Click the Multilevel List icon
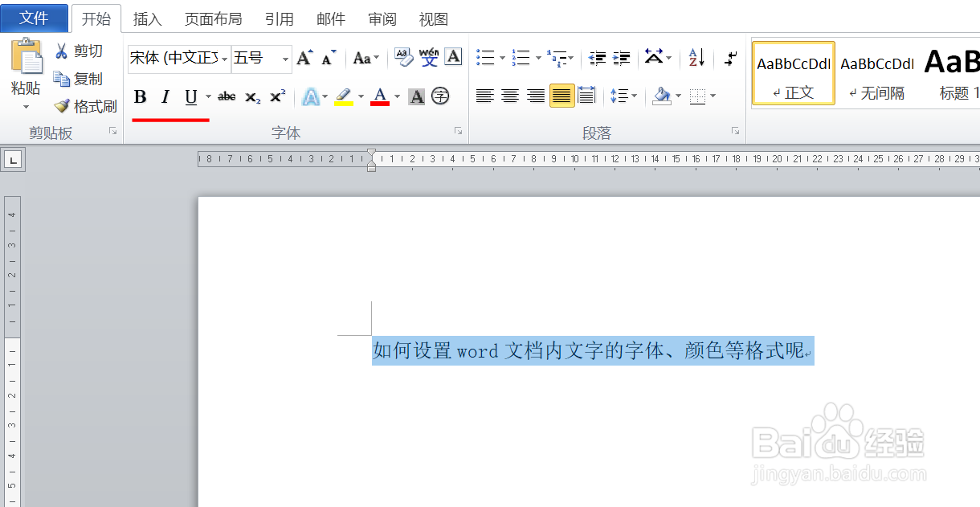The image size is (980, 507). (557, 58)
